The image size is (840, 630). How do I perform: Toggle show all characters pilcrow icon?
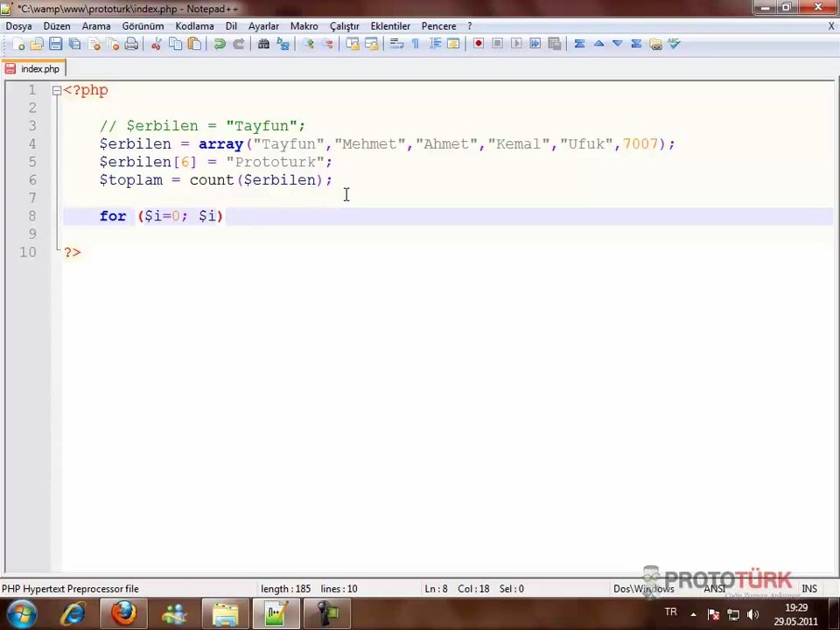[x=415, y=44]
